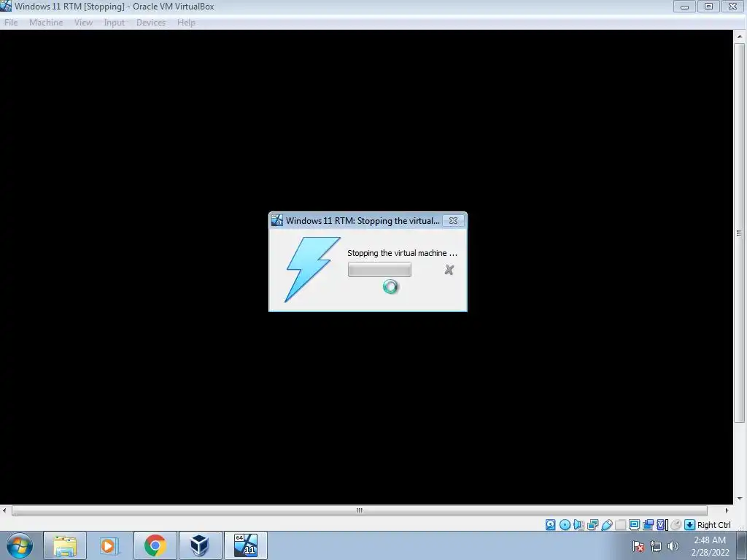
Task: Click the display monitor status icon
Action: tap(634, 525)
